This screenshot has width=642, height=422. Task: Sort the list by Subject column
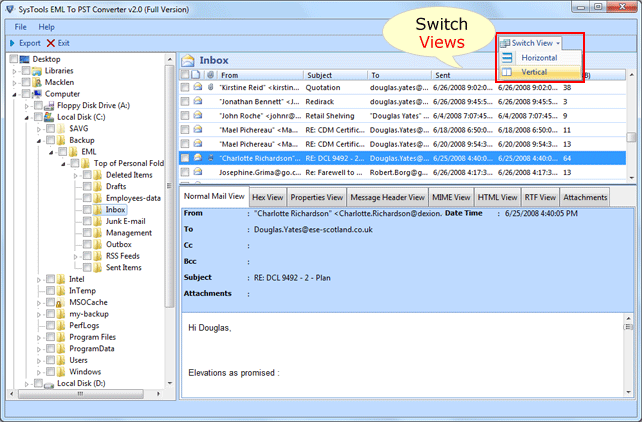335,75
